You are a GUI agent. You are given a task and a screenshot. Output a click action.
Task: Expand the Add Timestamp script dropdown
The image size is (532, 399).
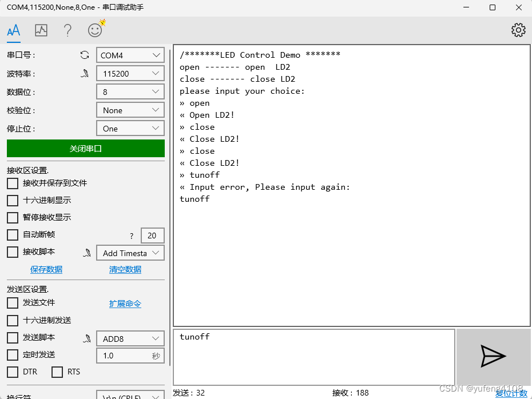(x=130, y=253)
